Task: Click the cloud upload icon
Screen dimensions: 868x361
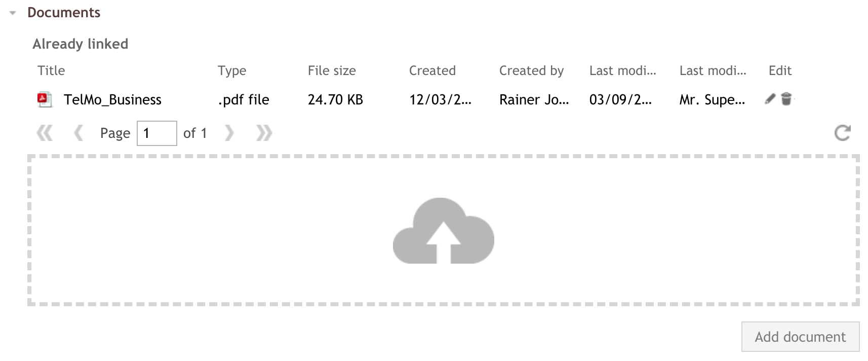Action: coord(444,231)
